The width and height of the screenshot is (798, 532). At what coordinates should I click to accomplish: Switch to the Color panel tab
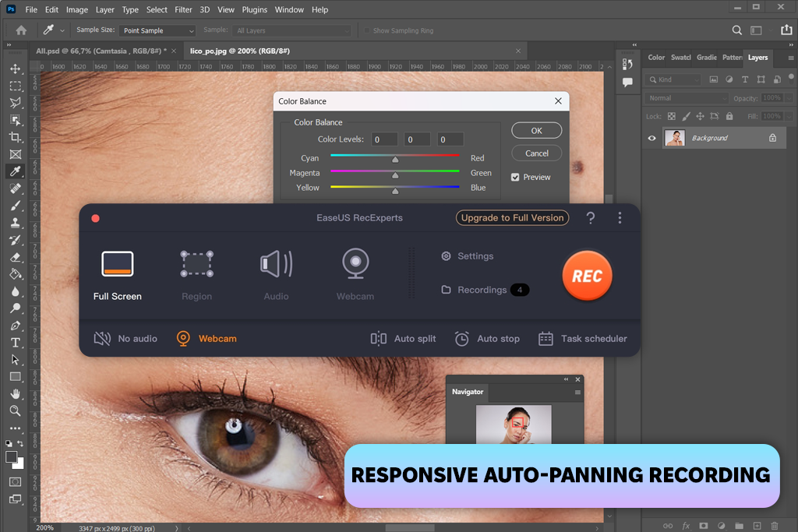[656, 58]
